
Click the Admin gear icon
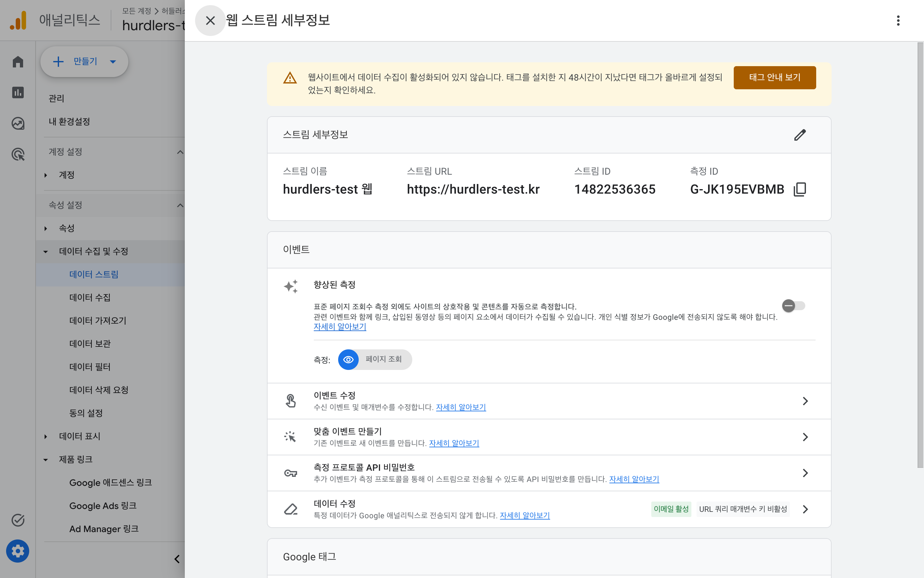tap(18, 551)
